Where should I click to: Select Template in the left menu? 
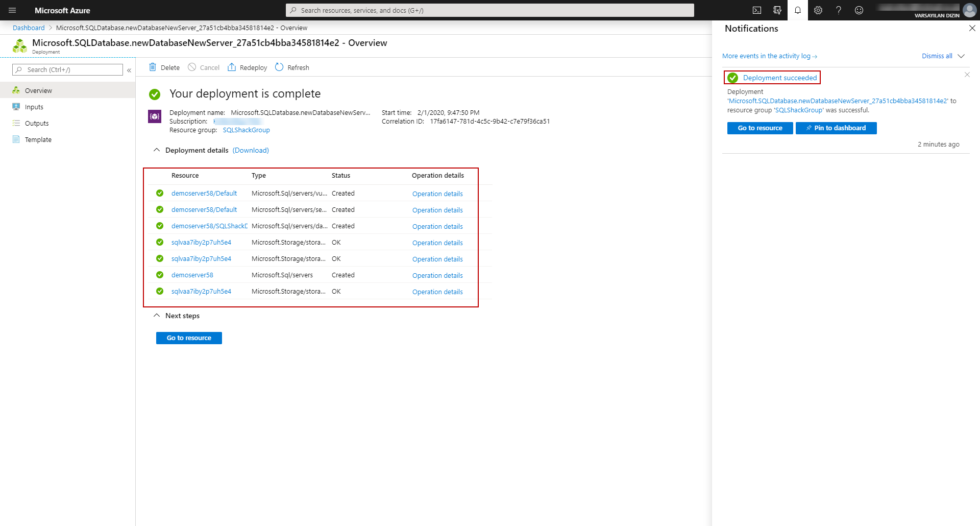[x=38, y=139]
